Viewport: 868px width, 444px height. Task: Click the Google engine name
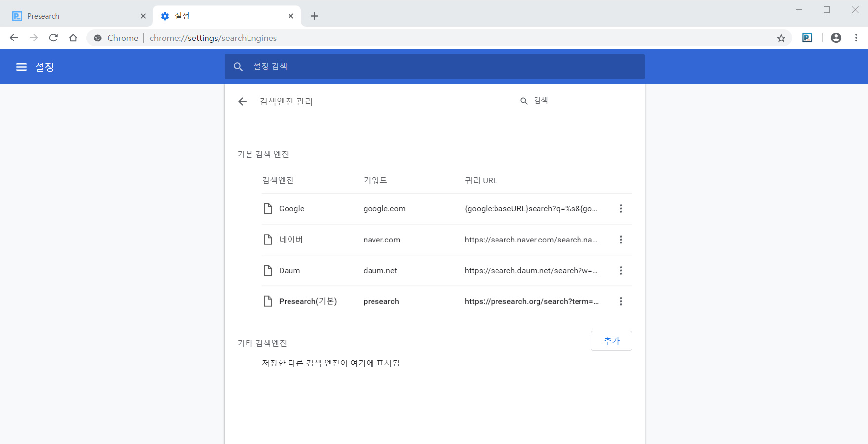coord(291,209)
